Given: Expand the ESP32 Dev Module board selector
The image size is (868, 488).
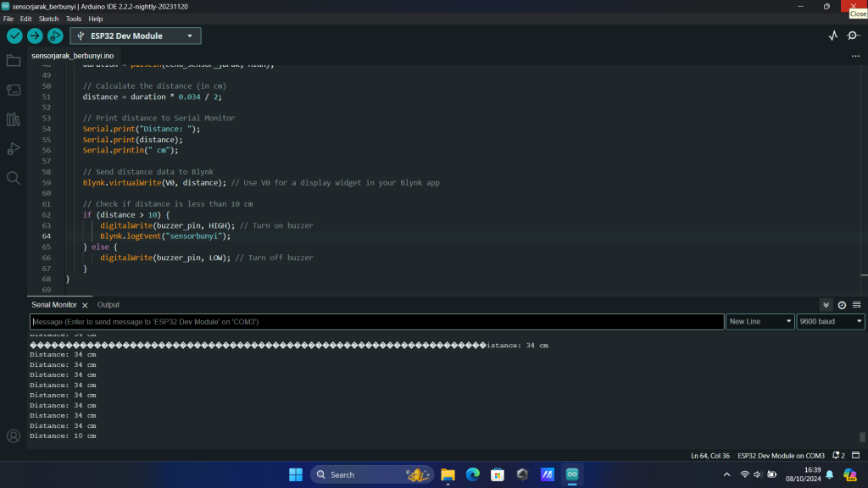Looking at the screenshot, I should tap(136, 36).
